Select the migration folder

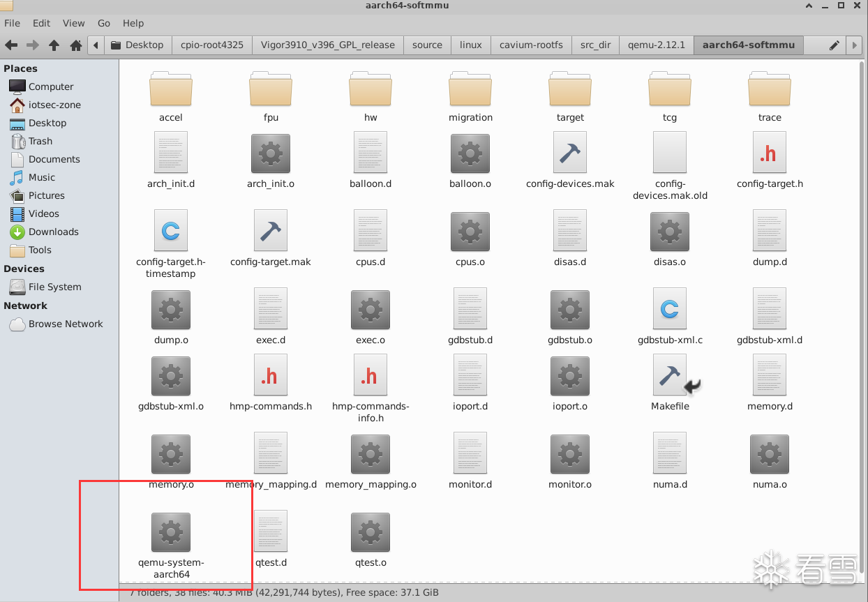tap(470, 96)
